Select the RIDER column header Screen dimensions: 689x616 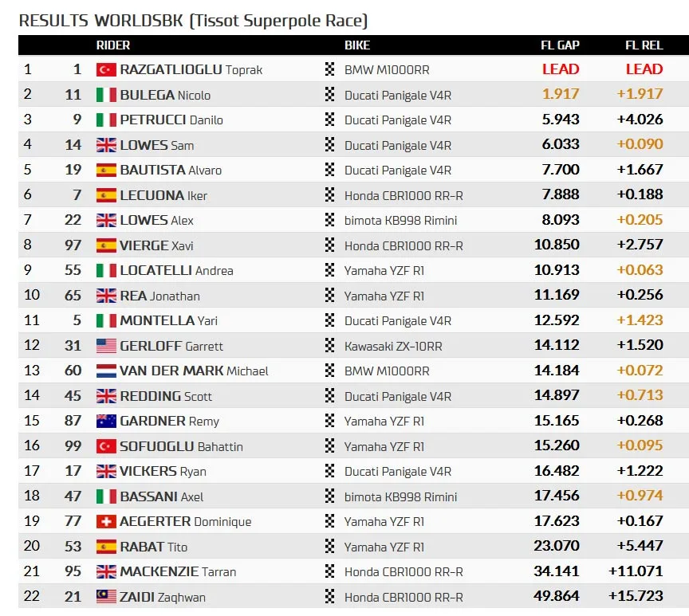point(113,45)
